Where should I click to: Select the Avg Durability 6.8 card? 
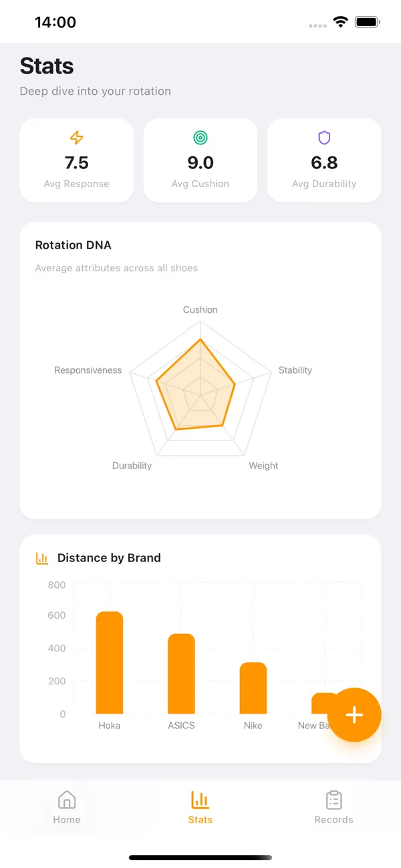[x=324, y=160]
